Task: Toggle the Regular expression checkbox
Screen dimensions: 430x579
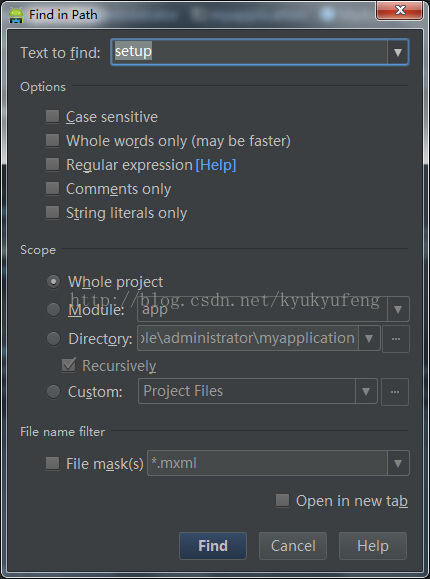Action: point(52,164)
